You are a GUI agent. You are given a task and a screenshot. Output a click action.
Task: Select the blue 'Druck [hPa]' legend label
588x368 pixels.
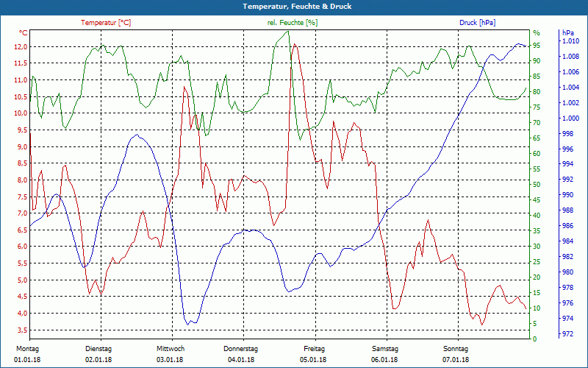(477, 23)
